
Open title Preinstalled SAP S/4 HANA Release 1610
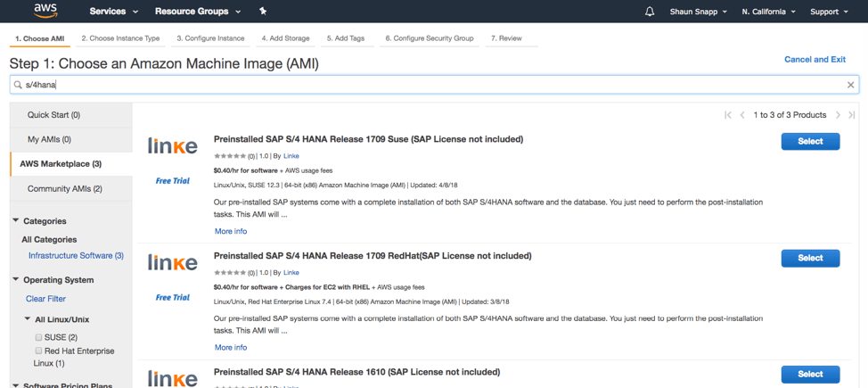357,371
